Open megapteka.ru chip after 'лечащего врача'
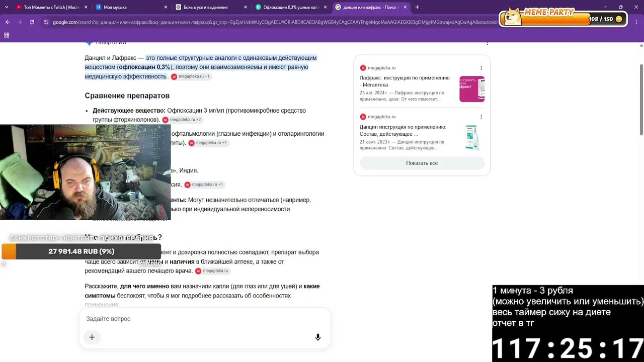This screenshot has width=644, height=362. [212, 271]
